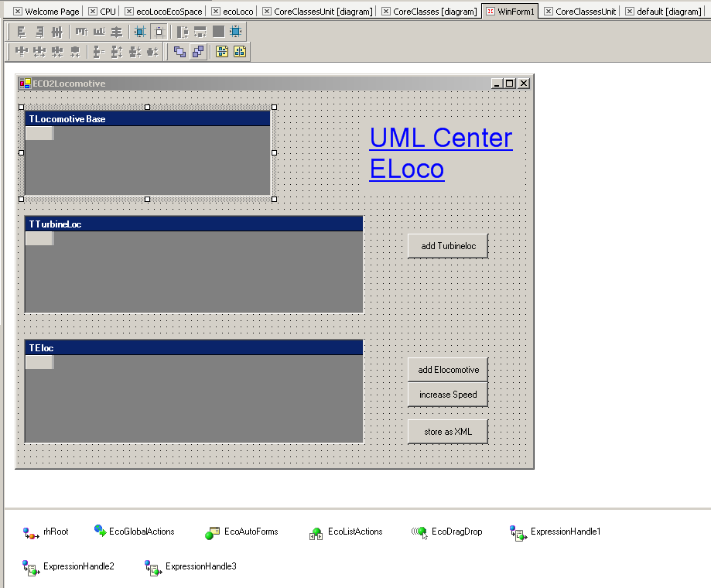Select the EcoDragDrop component
This screenshot has width=711, height=588.
point(419,532)
